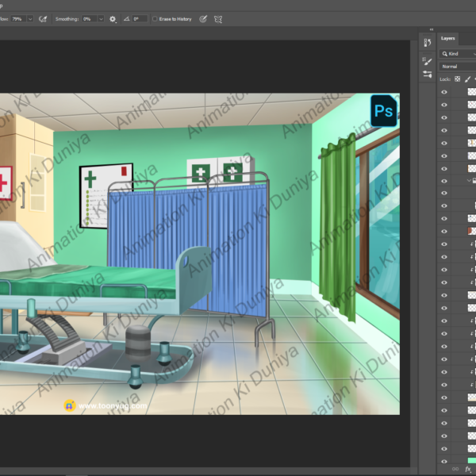Image resolution: width=476 pixels, height=476 pixels.
Task: Hide the layer group with folder icon
Action: (444, 181)
